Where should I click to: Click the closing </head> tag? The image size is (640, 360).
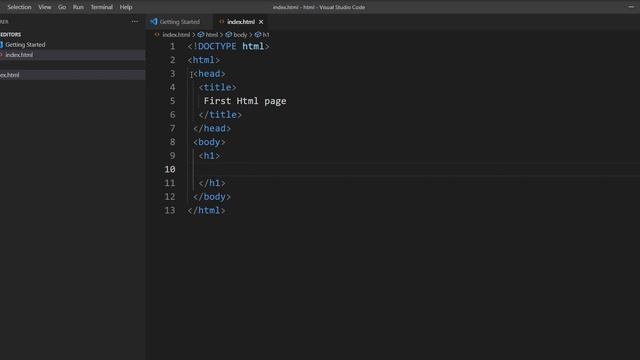pos(212,129)
